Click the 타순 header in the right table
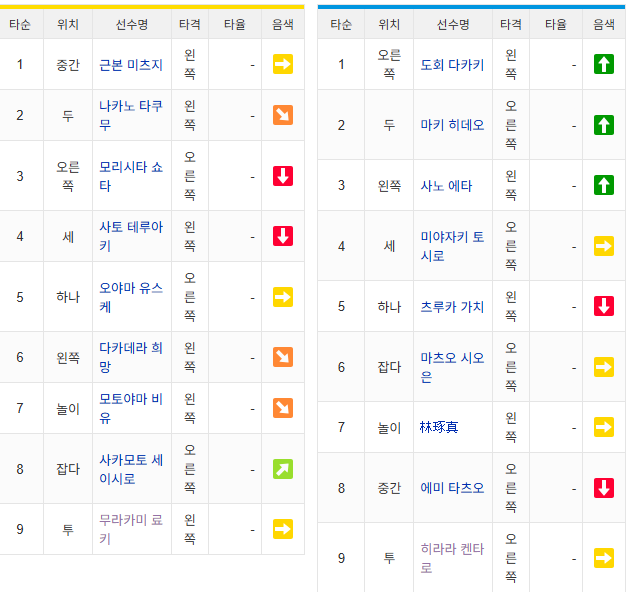 [341, 25]
